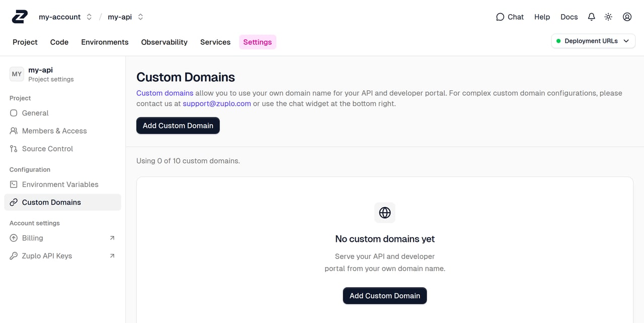Click the Billing circle-arrow icon
The image size is (644, 323).
pos(14,238)
